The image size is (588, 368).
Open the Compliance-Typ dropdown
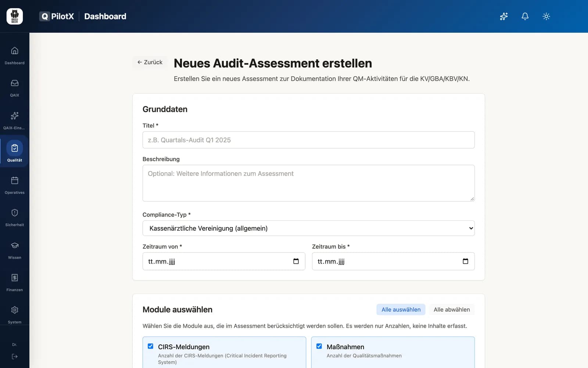click(x=309, y=228)
